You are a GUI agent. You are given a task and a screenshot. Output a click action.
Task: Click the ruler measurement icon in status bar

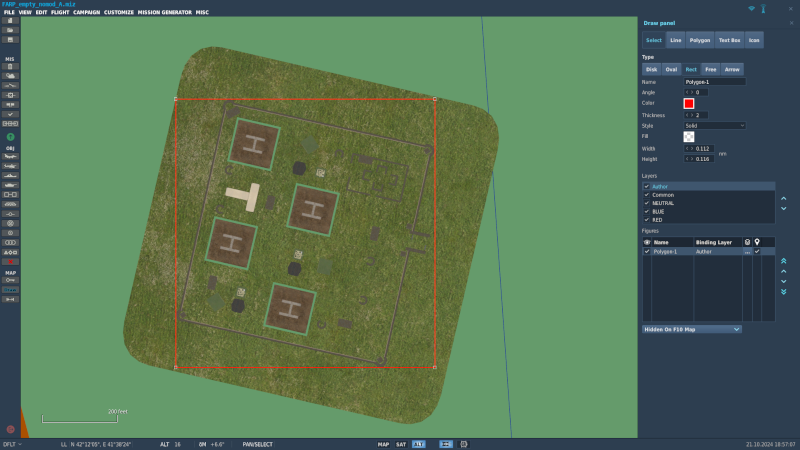click(x=446, y=444)
